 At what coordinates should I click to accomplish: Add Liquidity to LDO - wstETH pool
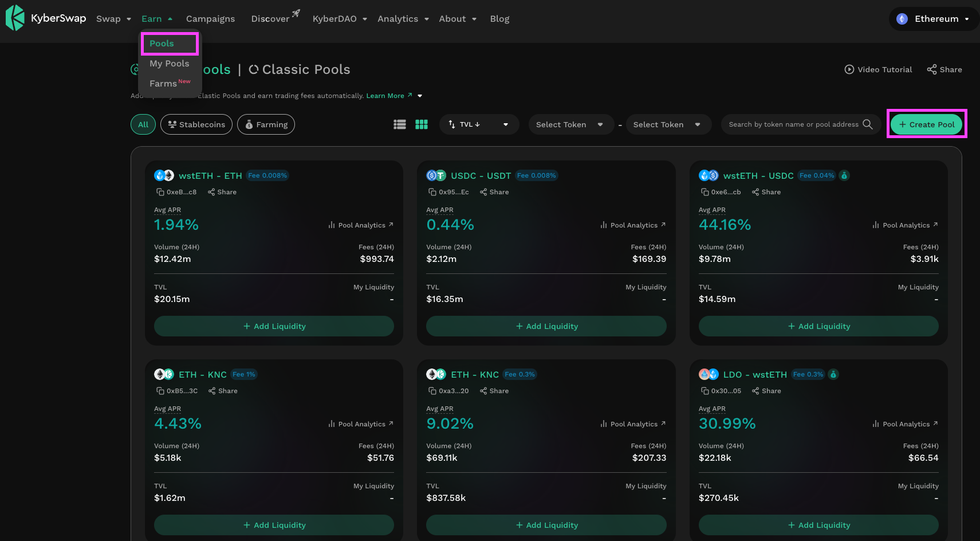818,525
